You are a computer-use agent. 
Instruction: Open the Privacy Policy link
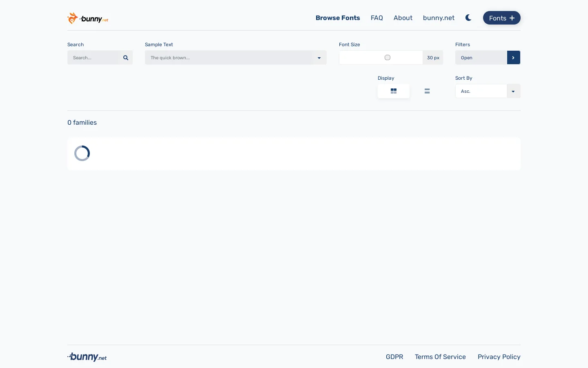tap(499, 357)
